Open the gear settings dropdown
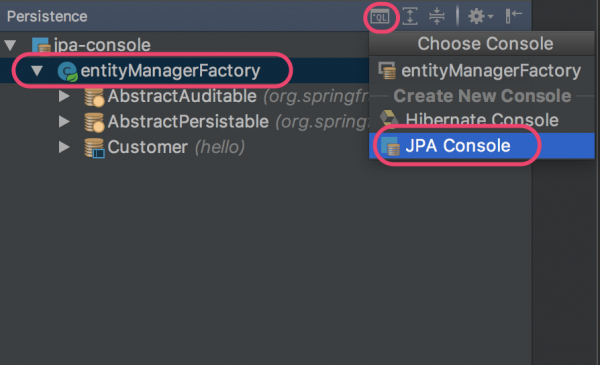This screenshot has height=365, width=600. tap(481, 16)
